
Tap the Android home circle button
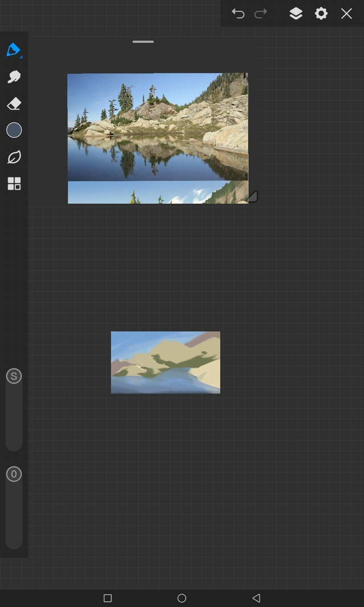(x=182, y=598)
